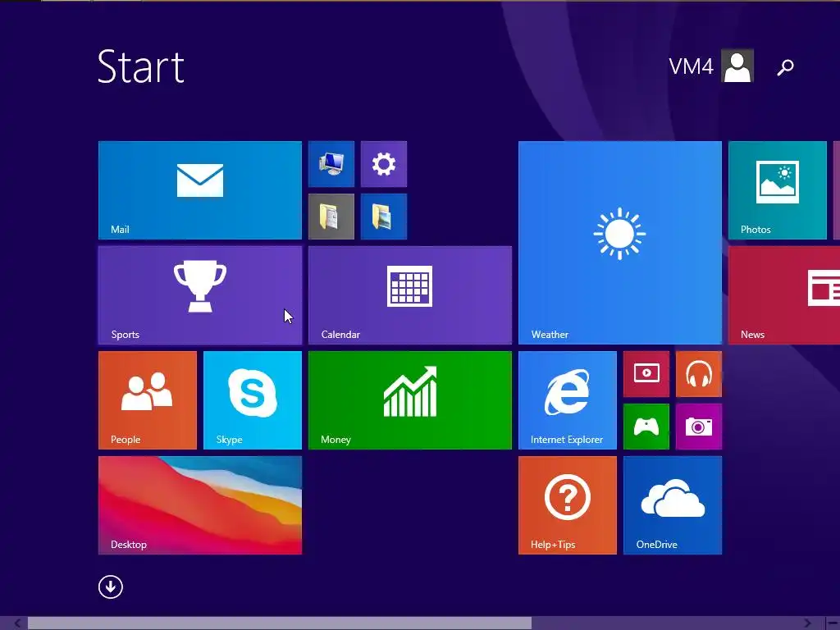
Task: Click the search magnifier icon
Action: click(785, 67)
